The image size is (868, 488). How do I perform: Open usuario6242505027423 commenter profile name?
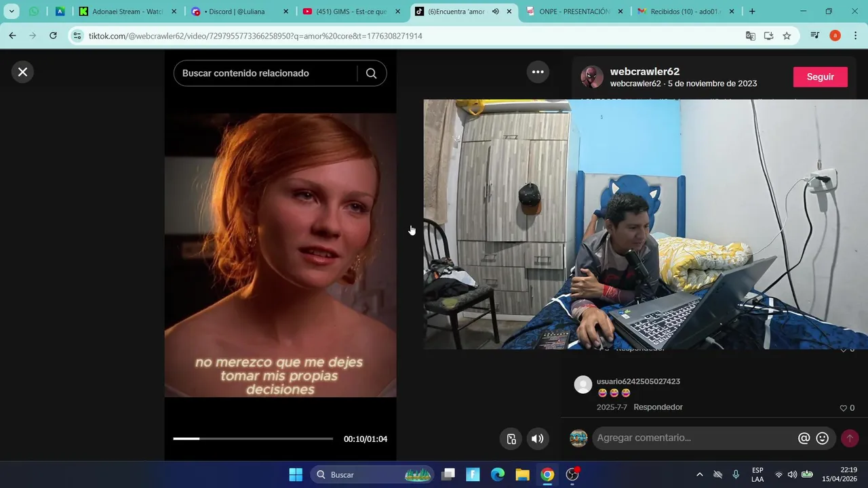click(638, 382)
